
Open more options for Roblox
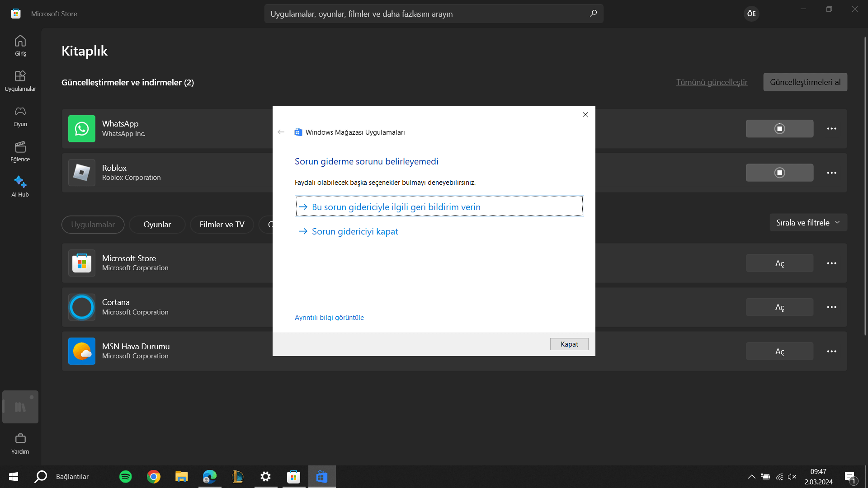tap(832, 173)
